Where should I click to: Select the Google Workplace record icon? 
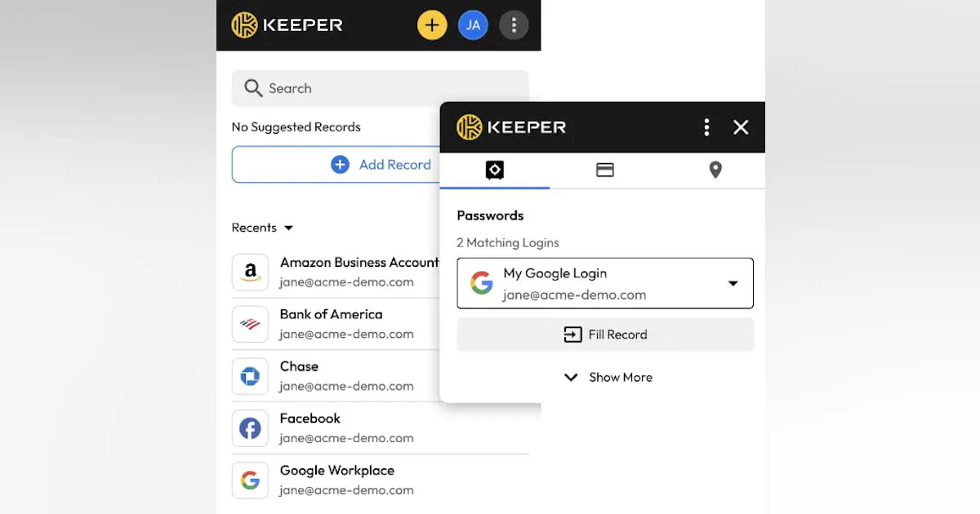point(250,481)
